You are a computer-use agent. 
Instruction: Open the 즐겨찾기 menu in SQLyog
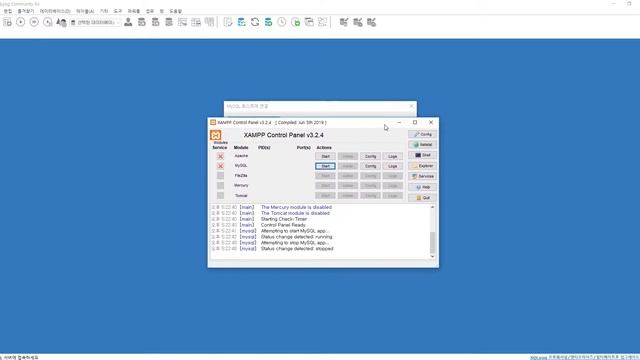point(26,11)
